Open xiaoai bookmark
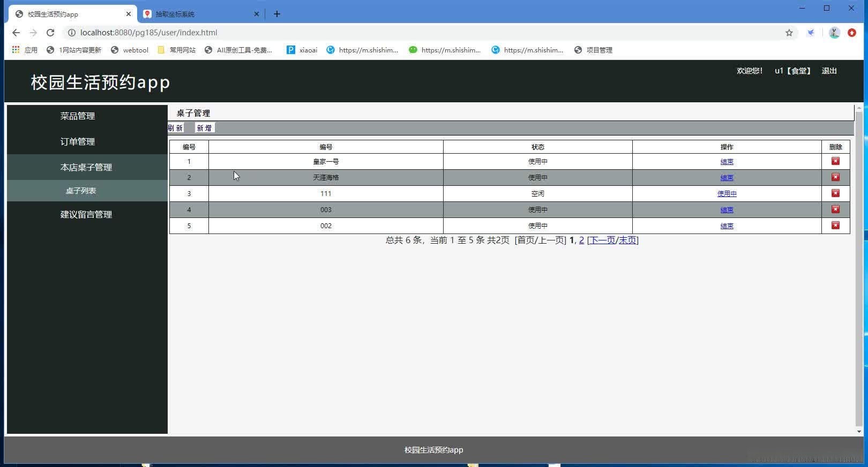The width and height of the screenshot is (868, 467). pos(302,50)
